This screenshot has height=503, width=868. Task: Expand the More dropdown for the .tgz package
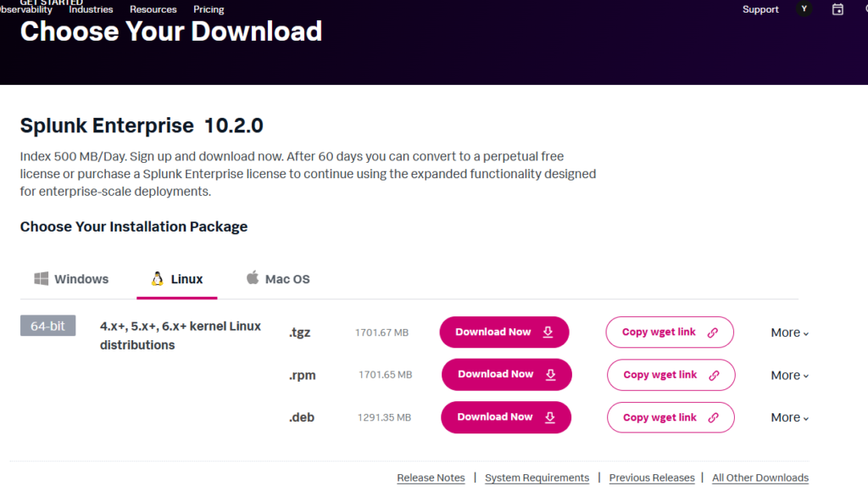click(789, 333)
